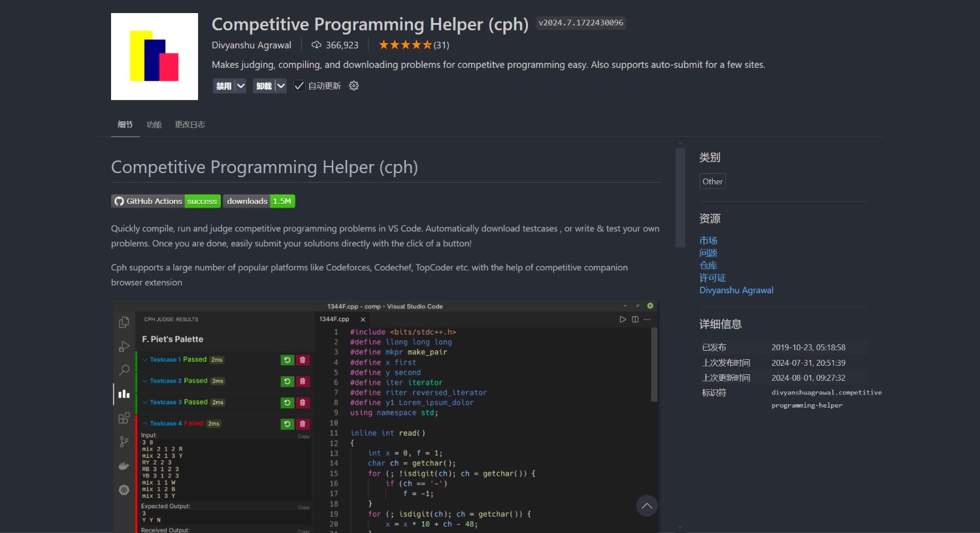
Task: Click the 1344F.cpp tab close icon
Action: tap(363, 319)
